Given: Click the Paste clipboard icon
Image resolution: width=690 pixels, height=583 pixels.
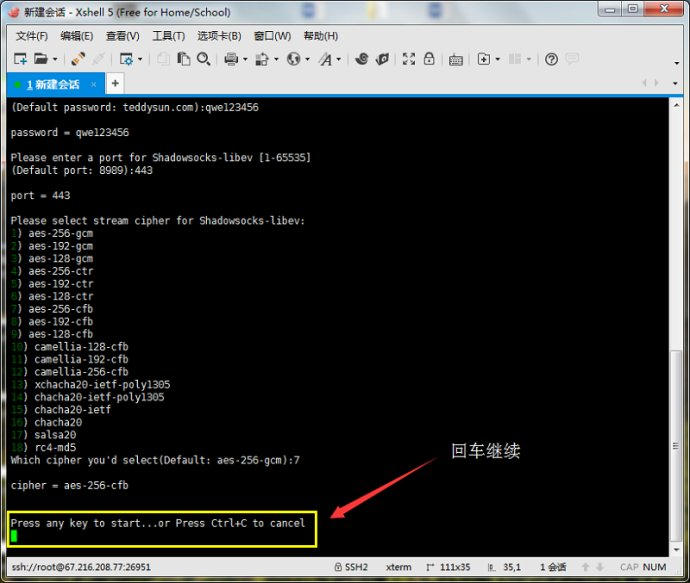Looking at the screenshot, I should (183, 59).
